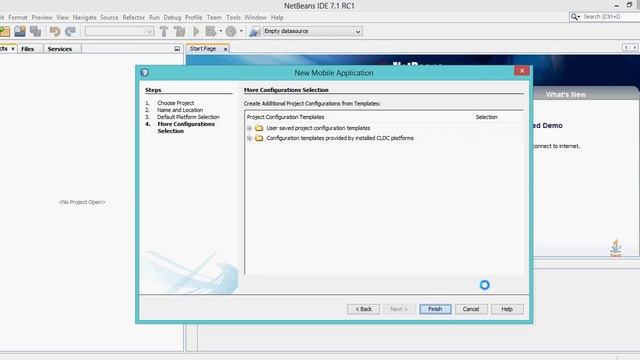Click the Finish button
The image size is (640, 360).
[x=435, y=309]
